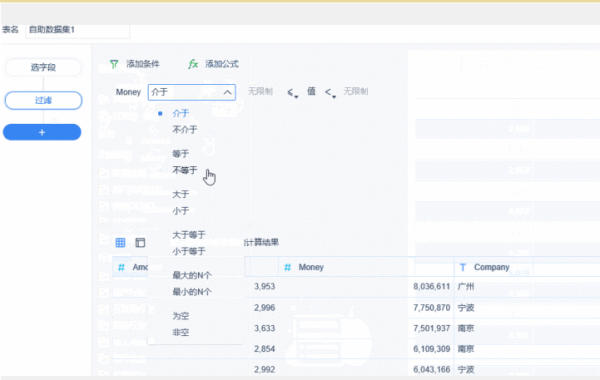600x380 pixels.
Task: Select 非空 condition
Action: pos(181,333)
